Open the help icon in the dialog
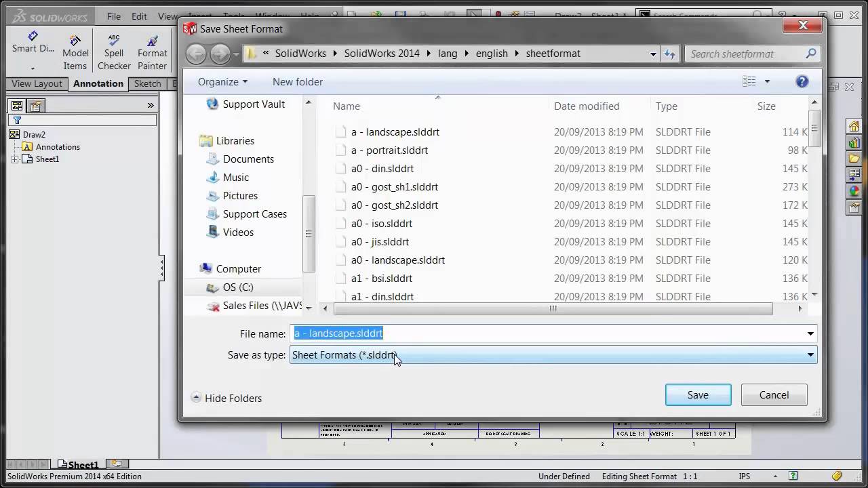 coord(802,81)
